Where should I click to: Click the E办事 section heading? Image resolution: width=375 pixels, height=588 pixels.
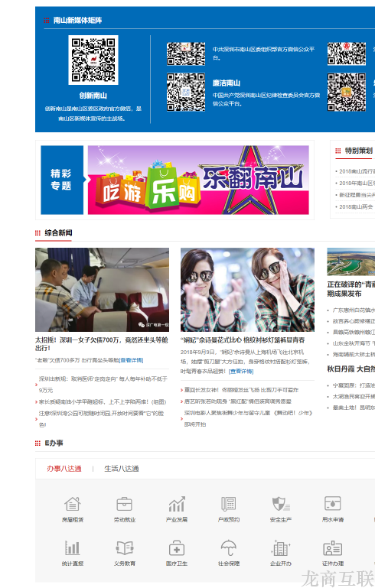(x=54, y=443)
